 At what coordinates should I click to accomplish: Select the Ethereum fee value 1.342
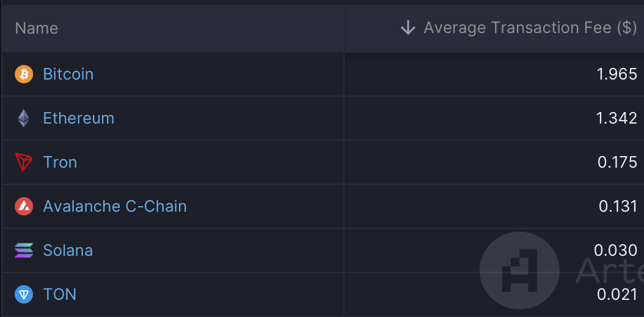pyautogui.click(x=617, y=118)
